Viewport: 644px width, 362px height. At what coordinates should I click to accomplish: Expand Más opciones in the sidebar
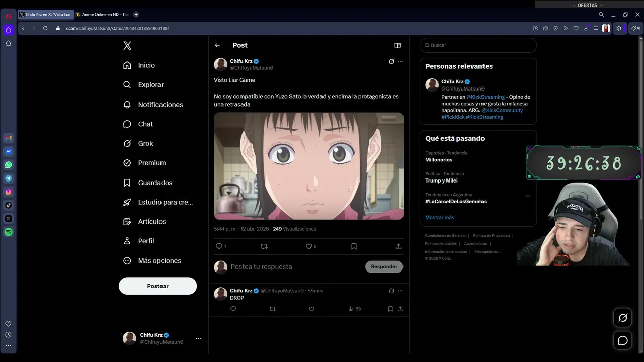pos(152,260)
